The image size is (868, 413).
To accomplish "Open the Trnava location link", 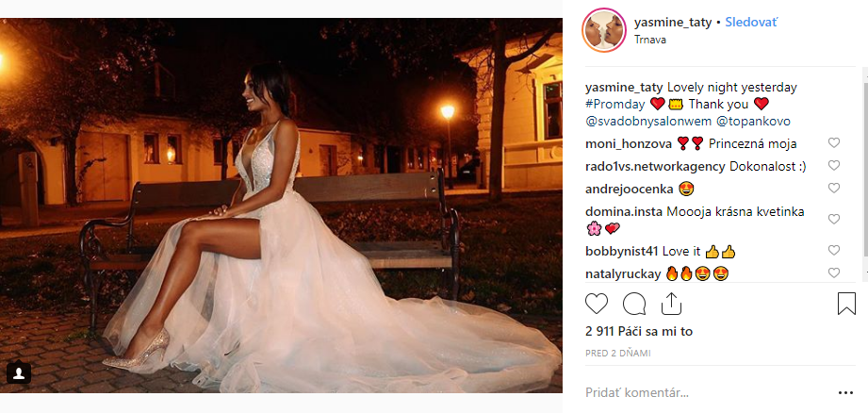I will pos(650,40).
